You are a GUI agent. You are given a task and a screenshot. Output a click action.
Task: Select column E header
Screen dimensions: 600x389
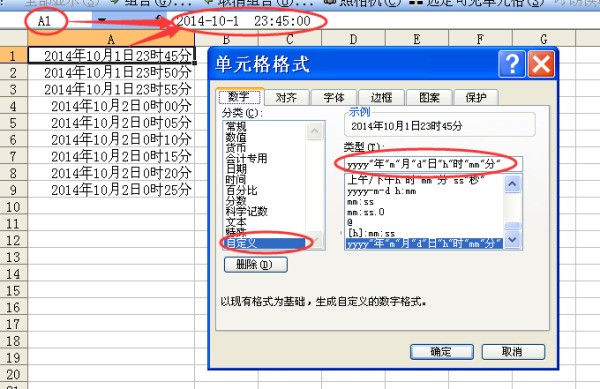click(417, 39)
